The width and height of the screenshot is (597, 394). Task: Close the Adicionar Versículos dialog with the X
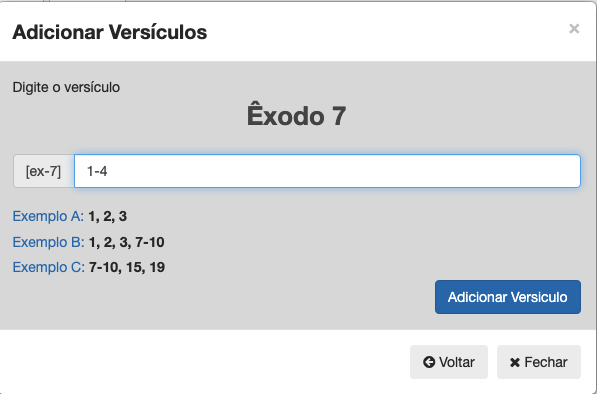coord(574,29)
